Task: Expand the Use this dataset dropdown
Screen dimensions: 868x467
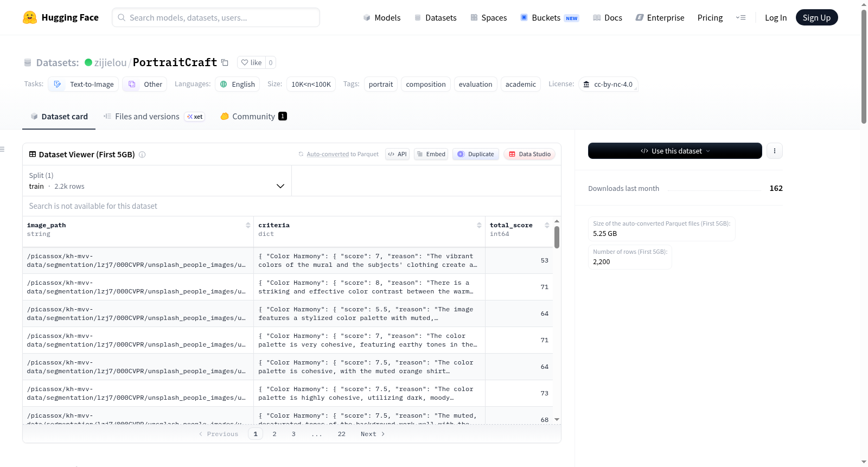Action: coord(675,151)
